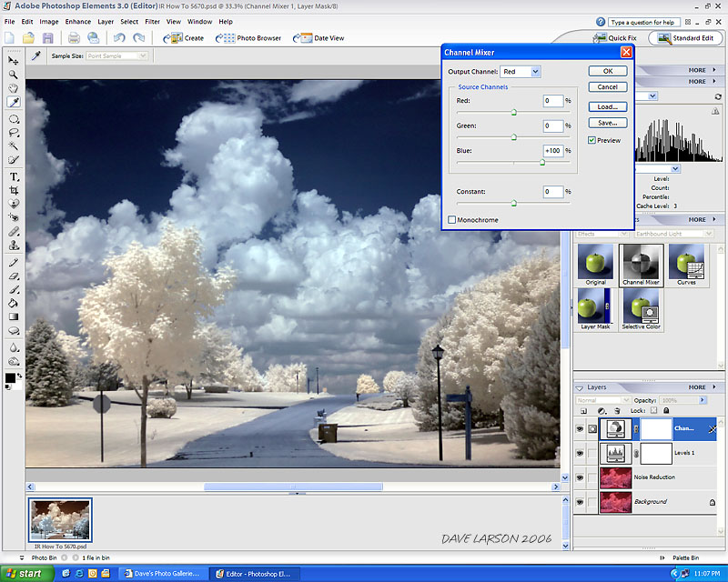Screen dimensions: 728x582
Task: Open the histogram source dropdown
Action: [675, 168]
